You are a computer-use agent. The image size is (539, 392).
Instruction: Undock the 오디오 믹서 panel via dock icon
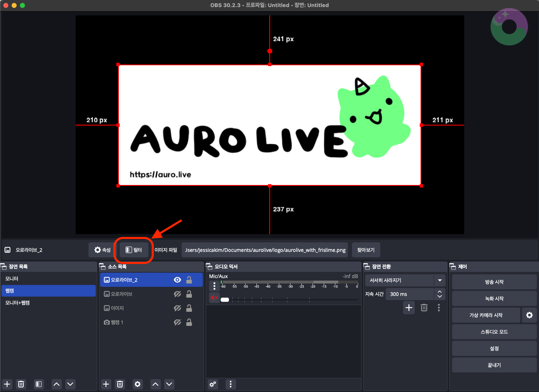tap(209, 266)
